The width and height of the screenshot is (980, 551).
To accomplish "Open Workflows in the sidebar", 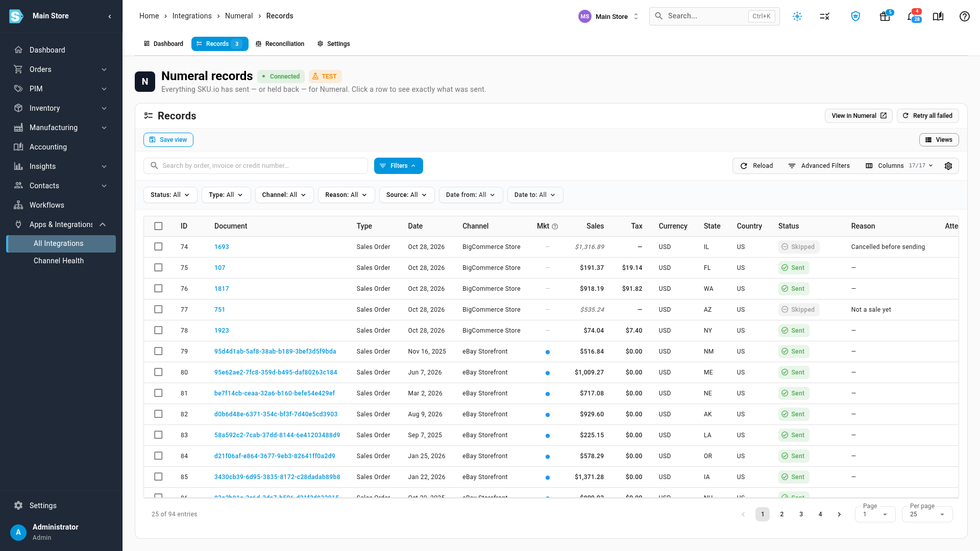I will pyautogui.click(x=61, y=205).
